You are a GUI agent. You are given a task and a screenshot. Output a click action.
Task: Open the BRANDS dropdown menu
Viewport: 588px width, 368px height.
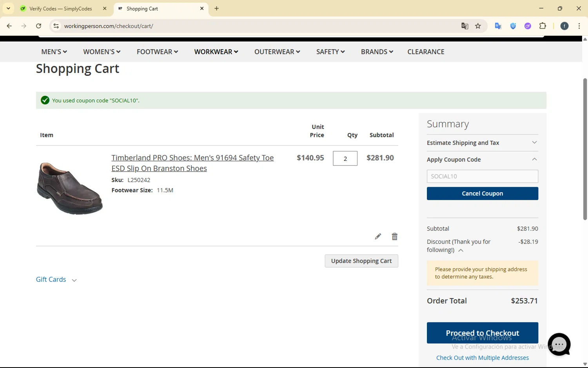tap(377, 52)
